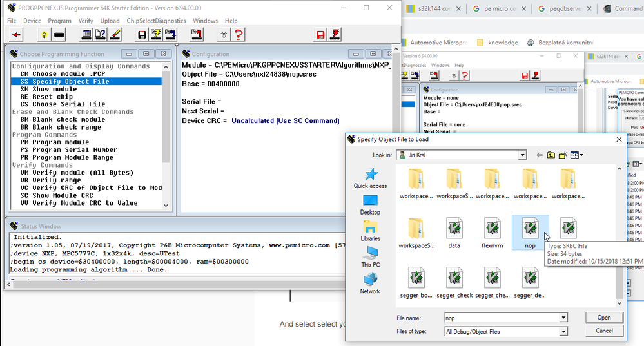Select Network in dialog sidebar

370,284
